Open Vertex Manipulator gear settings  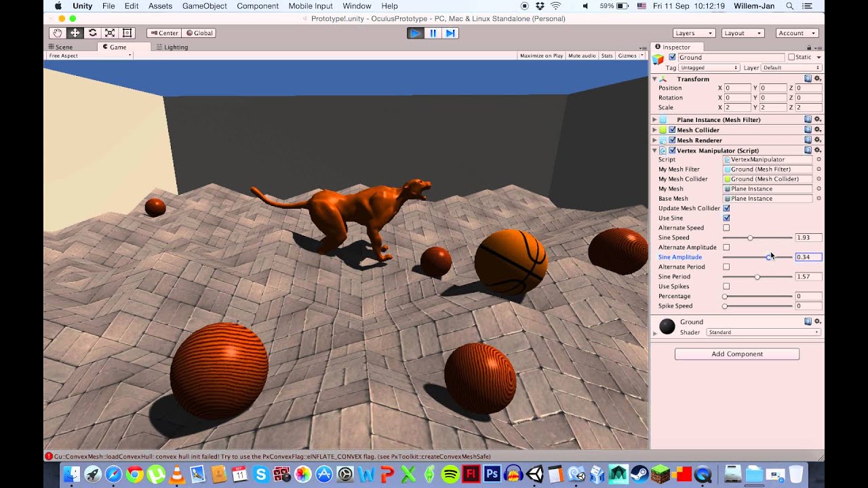tap(818, 150)
